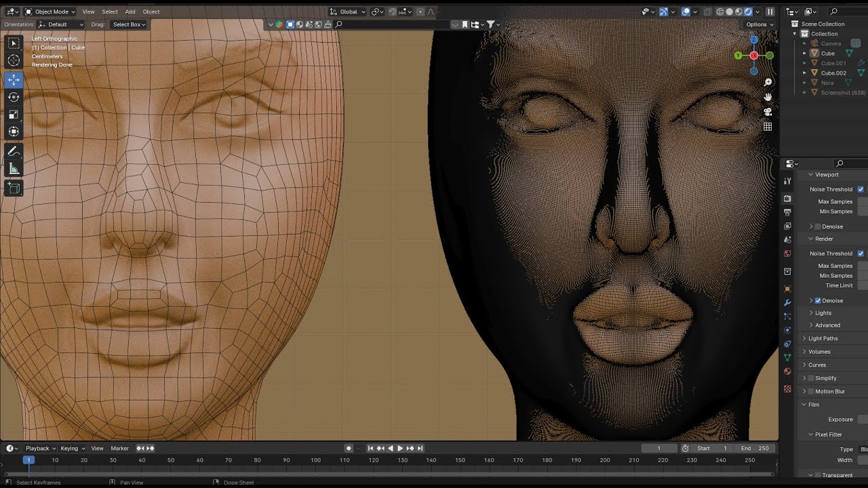Open the Object Mode dropdown
868x488 pixels.
click(51, 12)
